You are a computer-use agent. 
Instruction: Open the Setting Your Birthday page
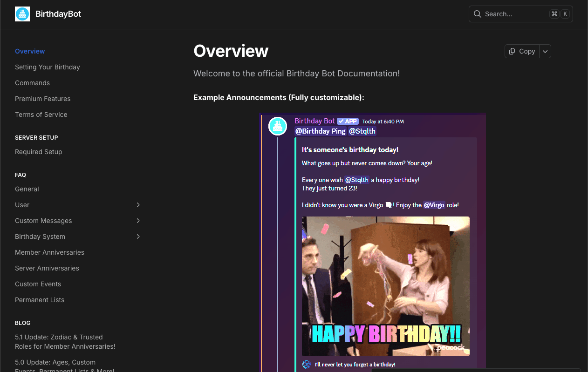click(48, 67)
